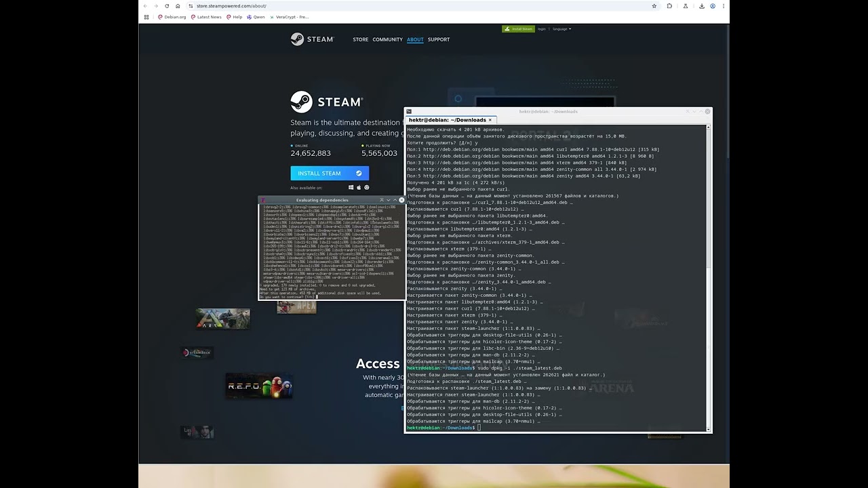Open the apps grid in bookmarks bar
The width and height of the screenshot is (868, 488).
pos(146,17)
